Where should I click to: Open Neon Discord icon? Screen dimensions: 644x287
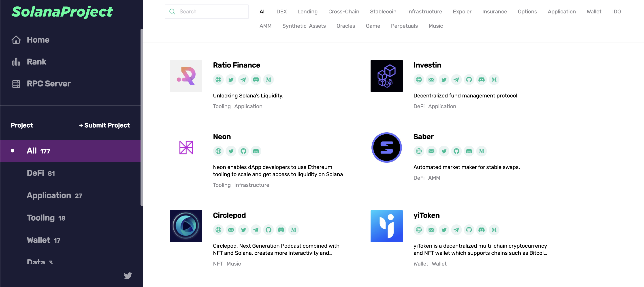pyautogui.click(x=256, y=151)
